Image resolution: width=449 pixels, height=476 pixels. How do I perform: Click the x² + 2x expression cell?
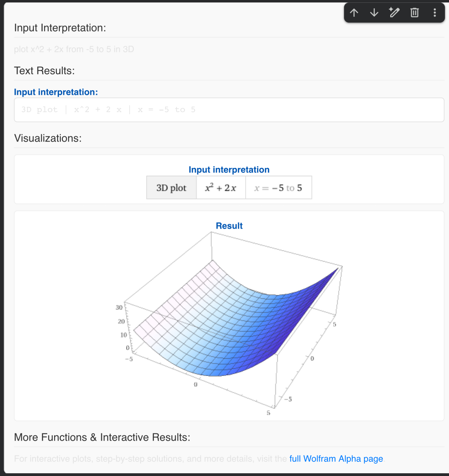pos(221,188)
